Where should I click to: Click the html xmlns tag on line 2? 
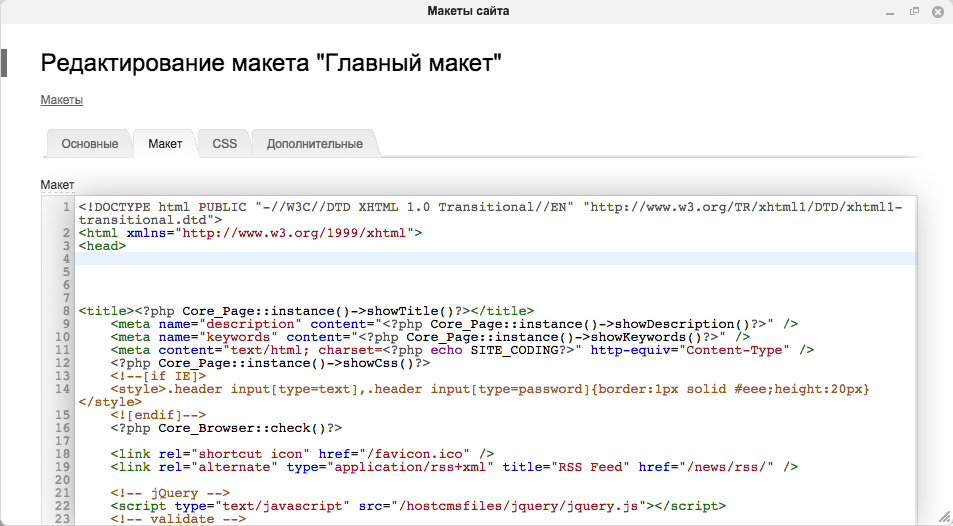coord(250,233)
